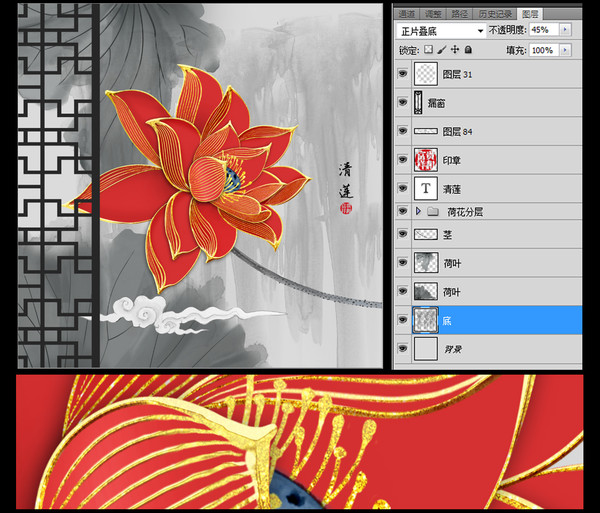Select the 图层 84 layer thumbnail
The image size is (600, 513).
(426, 131)
